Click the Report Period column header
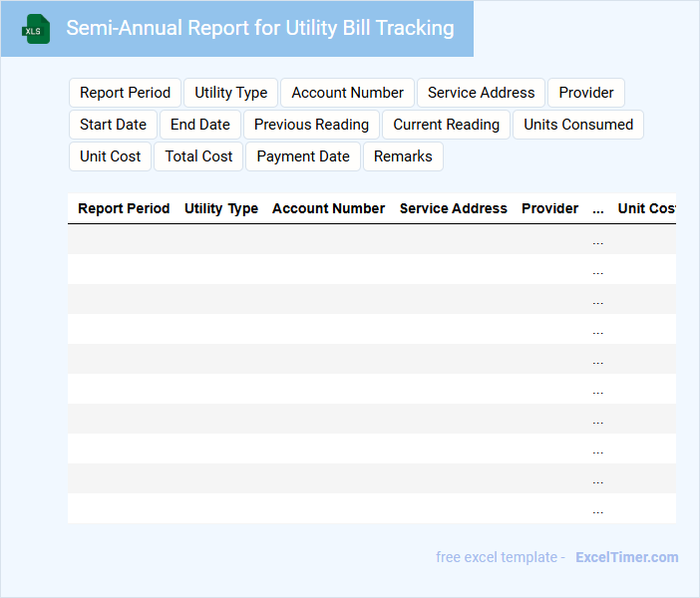This screenshot has height=598, width=700. click(x=124, y=208)
